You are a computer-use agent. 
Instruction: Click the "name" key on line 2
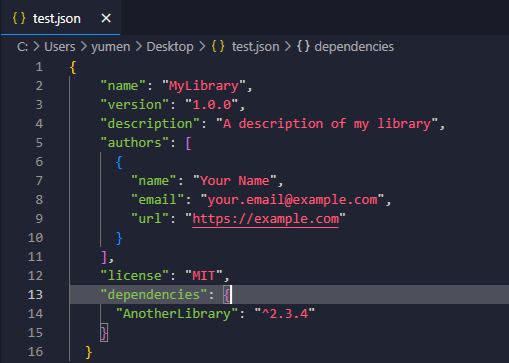point(123,86)
